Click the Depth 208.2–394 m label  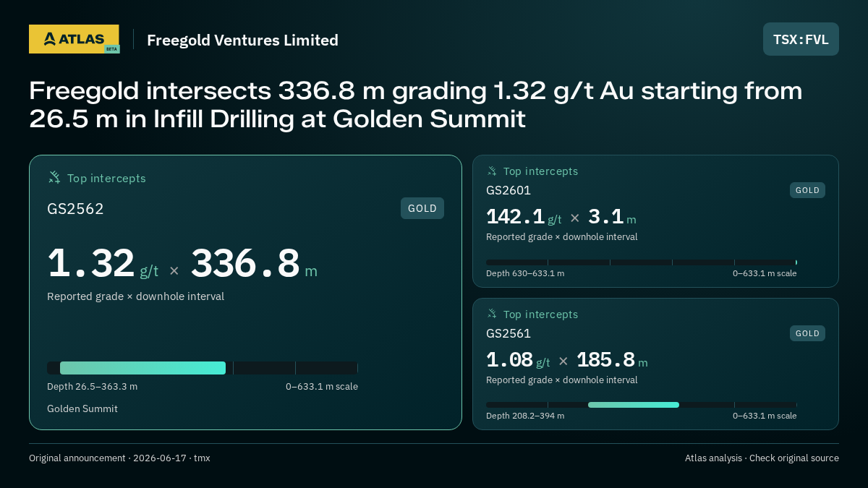[x=525, y=416]
